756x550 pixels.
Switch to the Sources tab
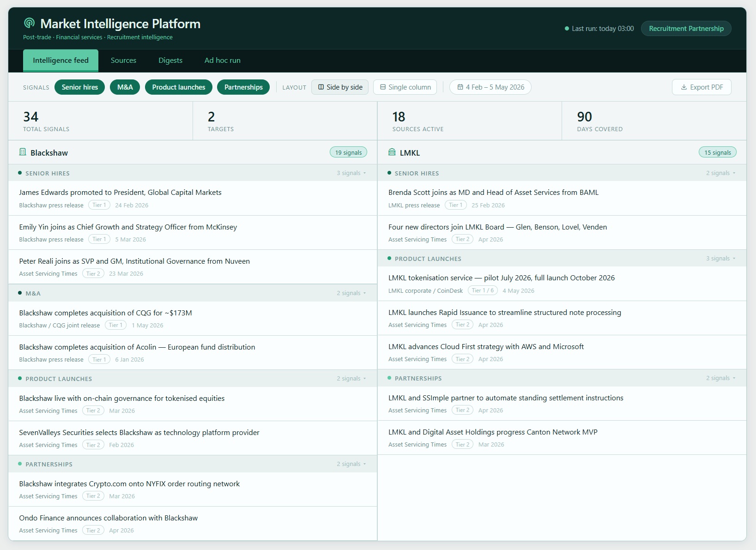[x=123, y=60]
